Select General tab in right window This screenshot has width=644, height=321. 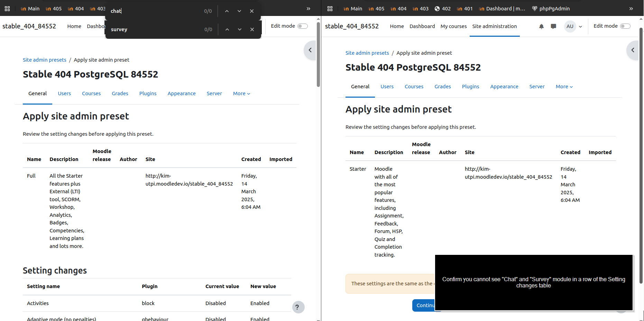pos(360,87)
